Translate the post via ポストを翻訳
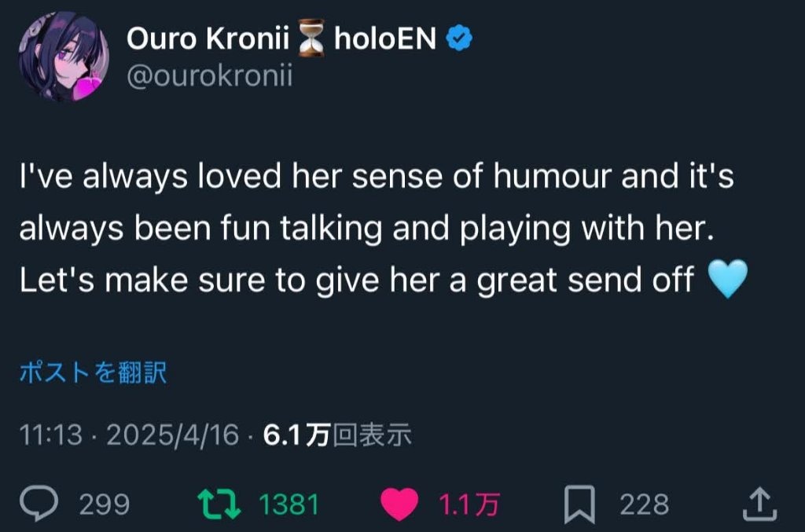The height and width of the screenshot is (532, 805). click(93, 372)
